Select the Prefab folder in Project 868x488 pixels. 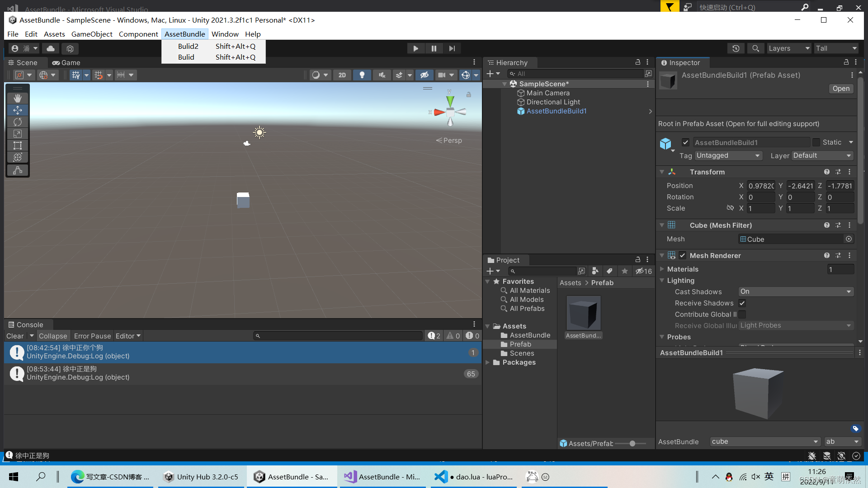(x=520, y=344)
